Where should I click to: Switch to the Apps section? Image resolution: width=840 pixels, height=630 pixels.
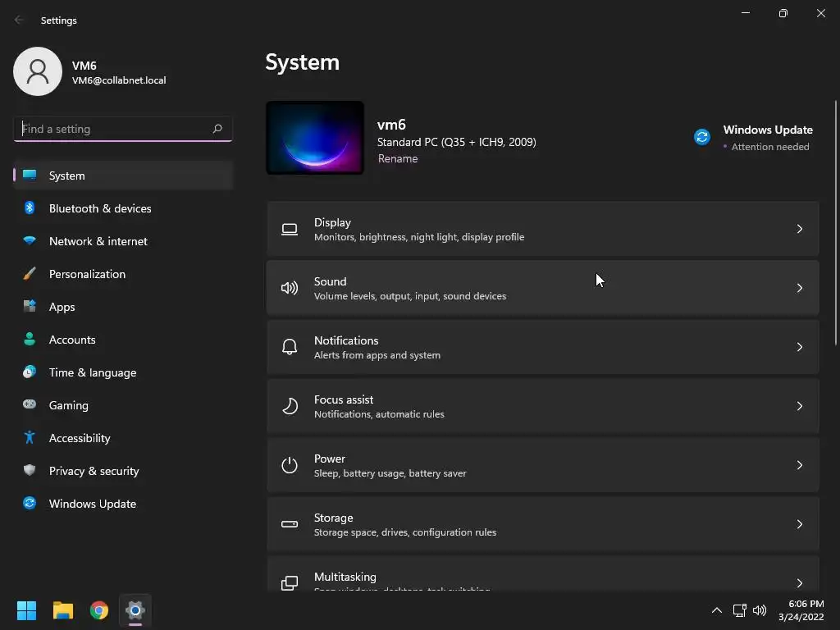[123, 307]
